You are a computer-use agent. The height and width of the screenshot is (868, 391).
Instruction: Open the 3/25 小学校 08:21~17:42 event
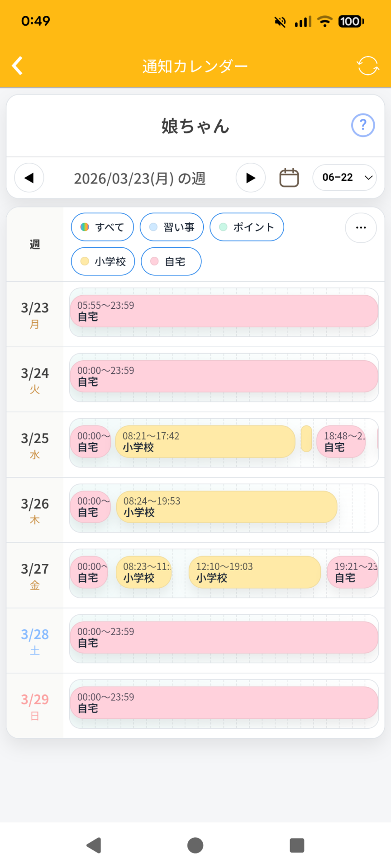[205, 442]
